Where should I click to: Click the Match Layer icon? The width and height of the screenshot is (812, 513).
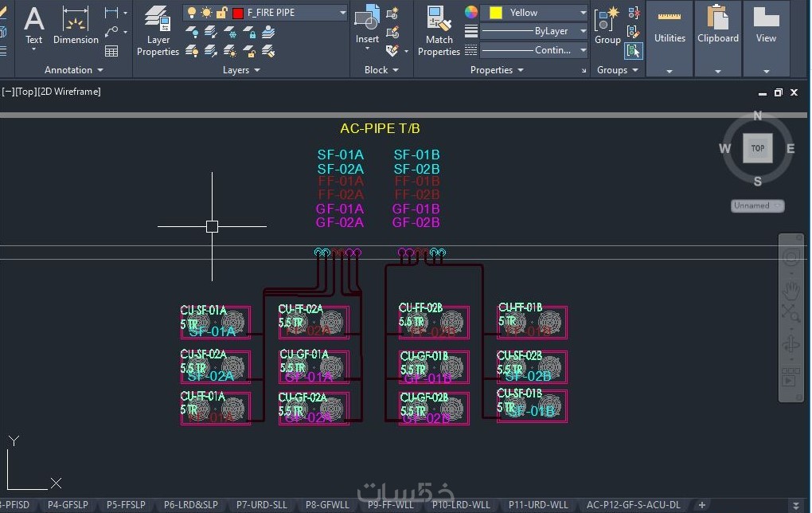click(x=268, y=51)
